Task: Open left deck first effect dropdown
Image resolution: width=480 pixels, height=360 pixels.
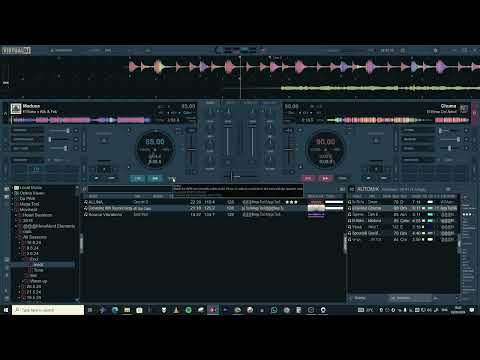Action: tap(28, 130)
